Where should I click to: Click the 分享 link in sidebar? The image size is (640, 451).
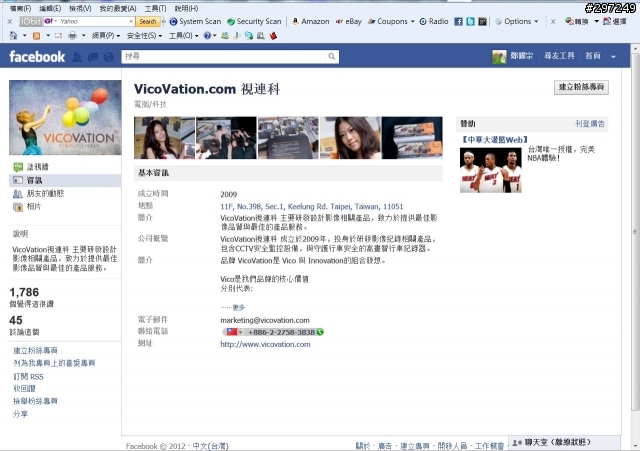click(20, 414)
